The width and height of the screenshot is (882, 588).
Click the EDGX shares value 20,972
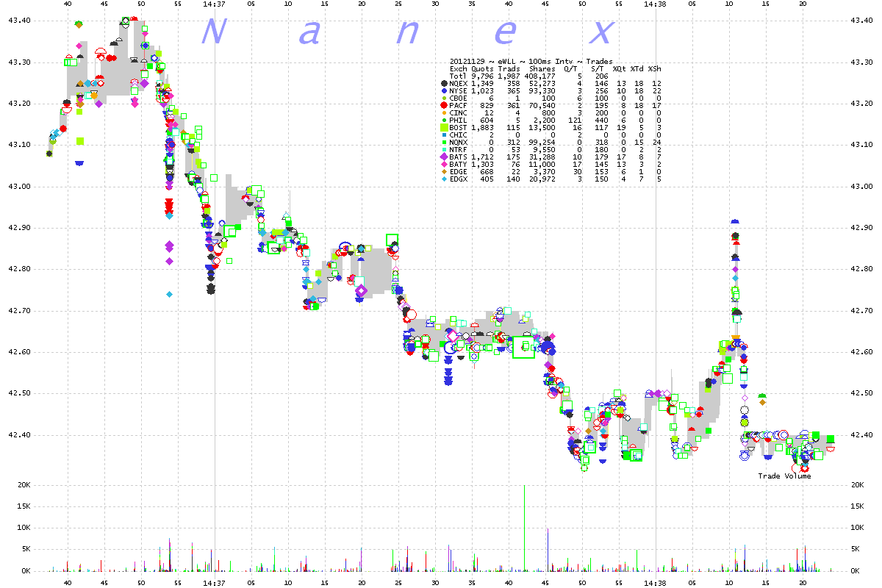(x=542, y=179)
